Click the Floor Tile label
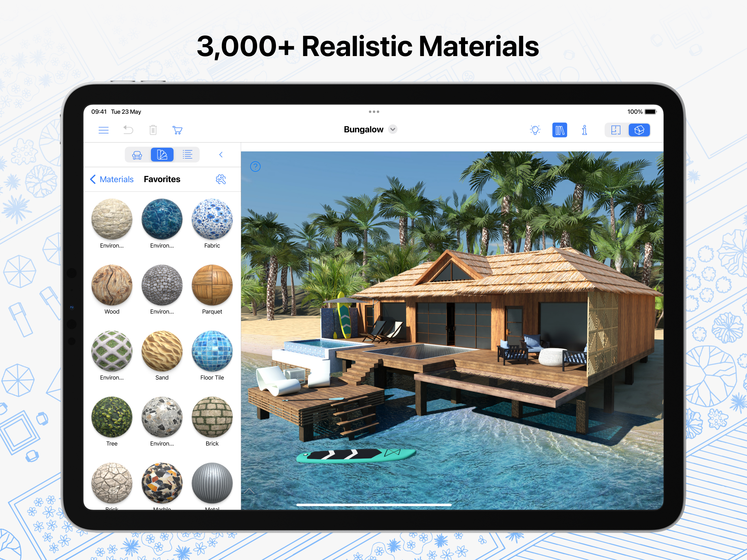 pyautogui.click(x=212, y=378)
